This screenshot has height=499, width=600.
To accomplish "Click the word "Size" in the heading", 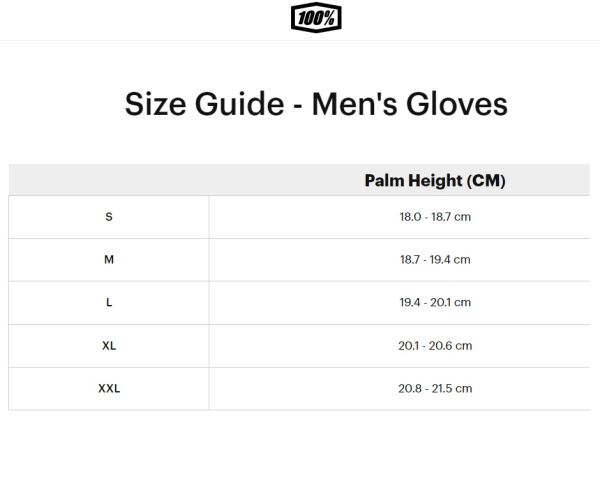I will click(155, 105).
